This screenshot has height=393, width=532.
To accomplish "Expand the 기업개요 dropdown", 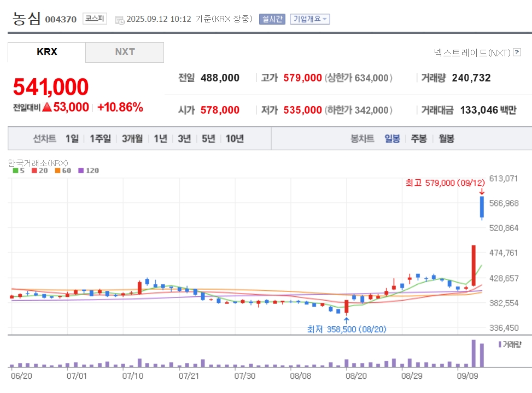I will pyautogui.click(x=310, y=19).
